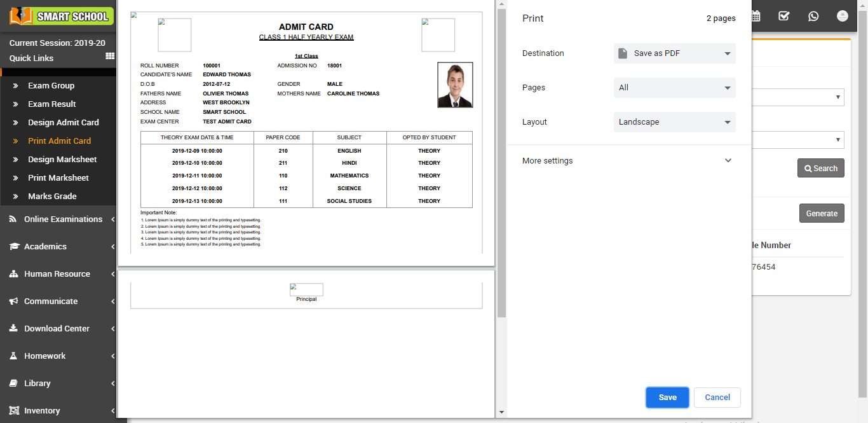Screen dimensions: 868x423
Task: Expand More settings in print dialog
Action: click(628, 161)
